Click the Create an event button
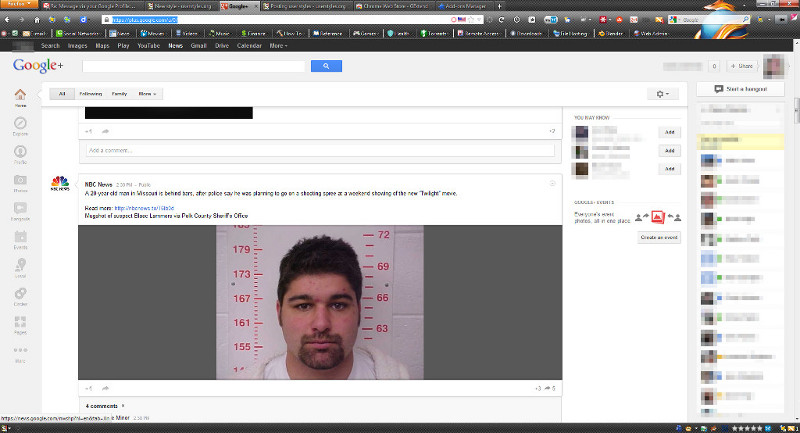 tap(659, 238)
